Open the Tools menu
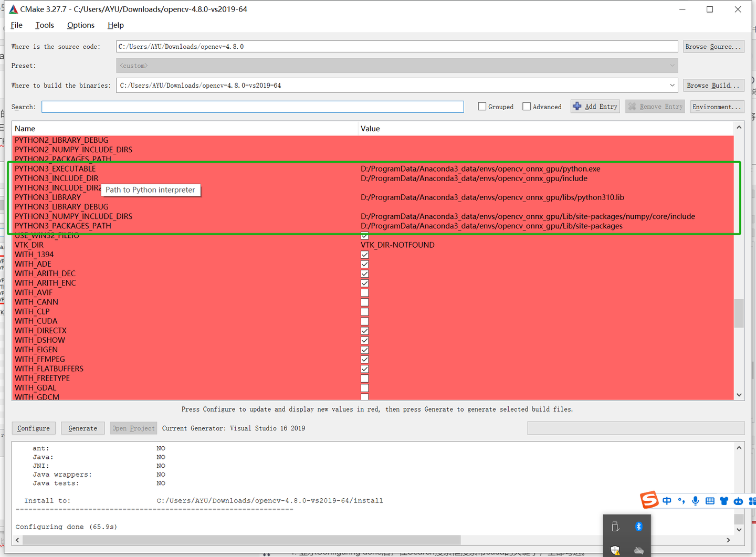Screen dimensions: 756x557 pyautogui.click(x=44, y=25)
